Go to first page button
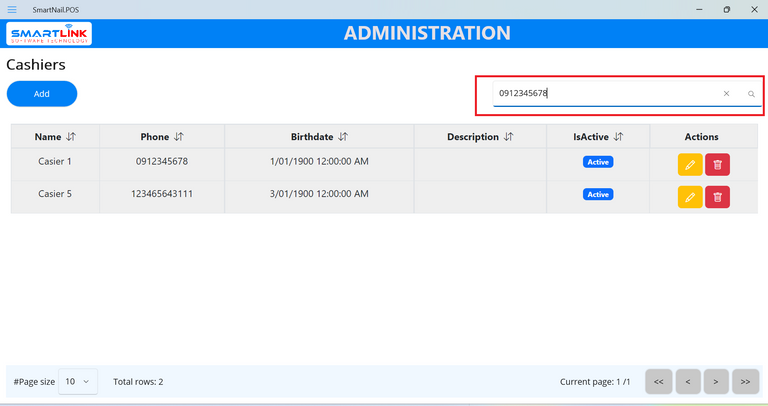 (658, 381)
